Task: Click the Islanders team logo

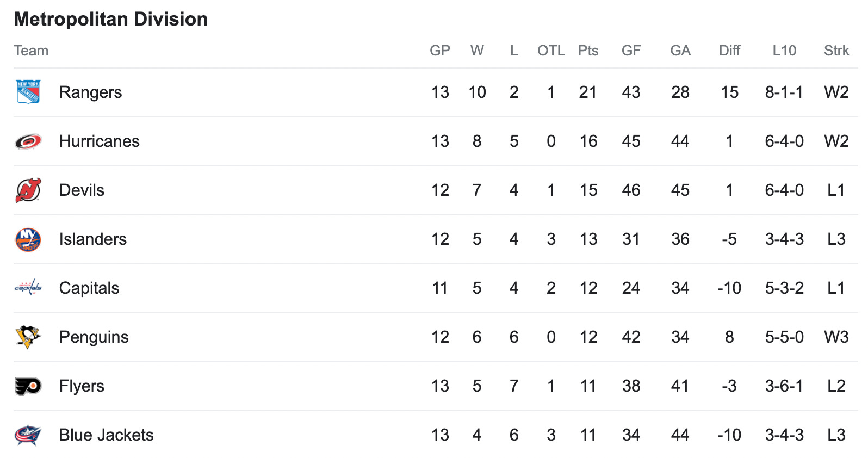Action: (x=28, y=239)
